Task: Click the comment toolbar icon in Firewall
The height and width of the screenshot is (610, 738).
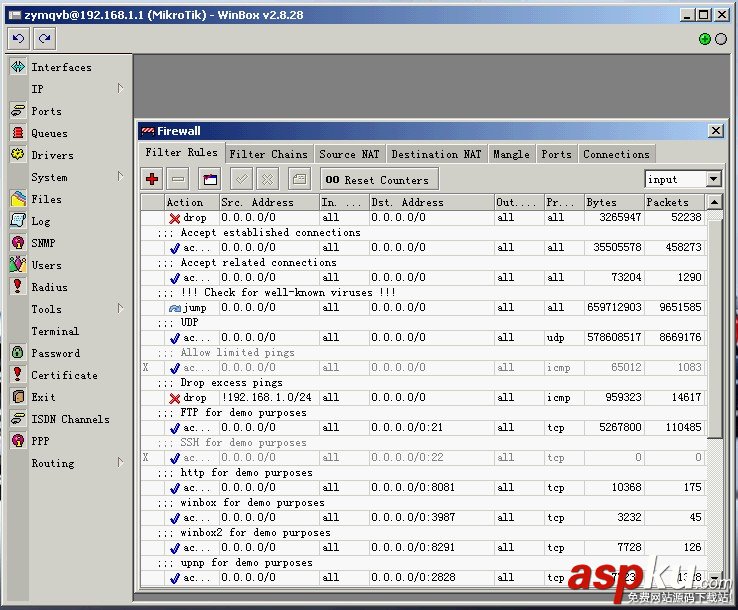Action: tap(210, 179)
